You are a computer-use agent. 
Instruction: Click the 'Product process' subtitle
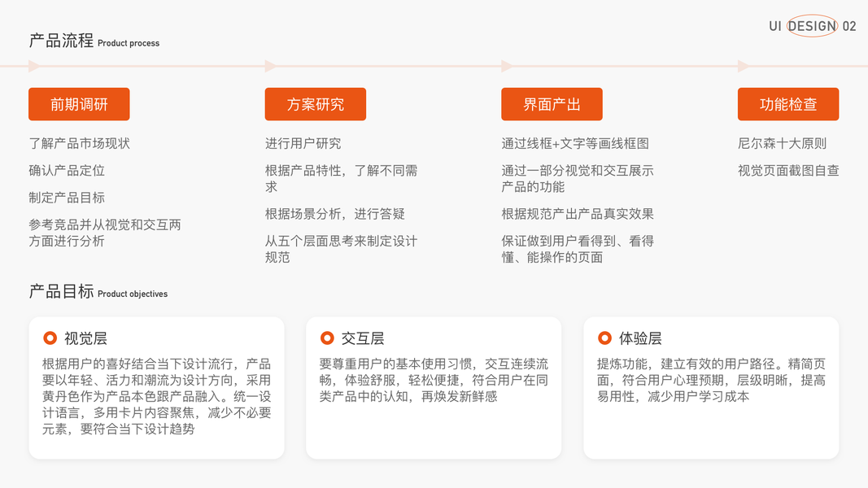coord(129,43)
